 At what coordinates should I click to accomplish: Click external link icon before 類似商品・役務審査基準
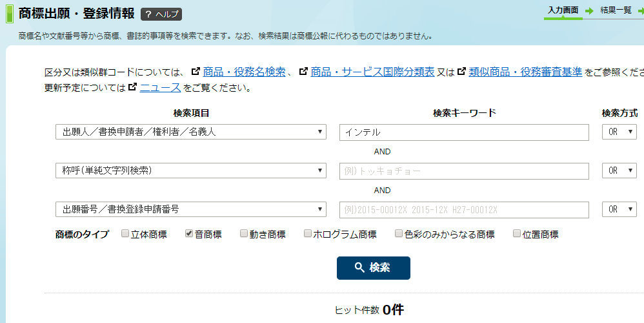pos(461,72)
